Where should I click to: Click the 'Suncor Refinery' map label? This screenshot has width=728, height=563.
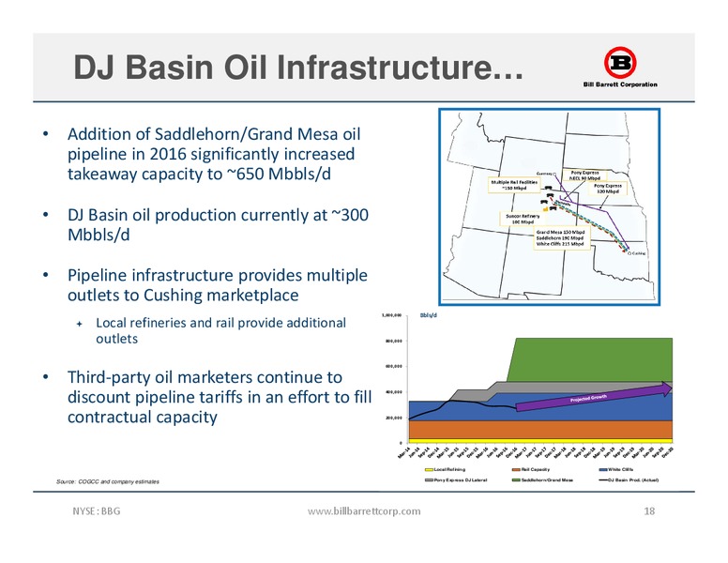(x=523, y=219)
